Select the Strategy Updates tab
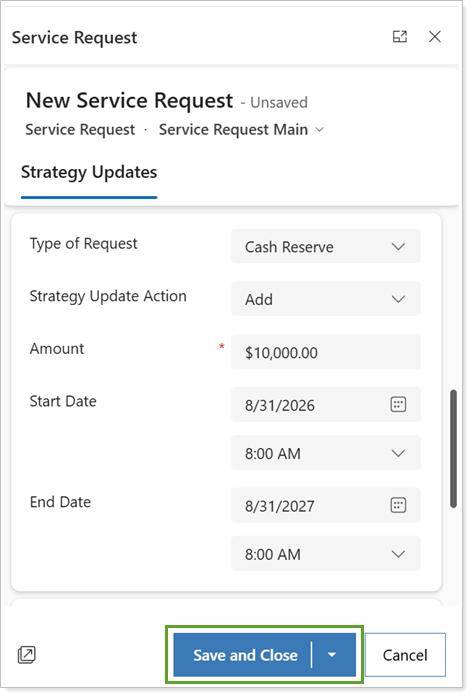This screenshot has height=697, width=472. pyautogui.click(x=89, y=172)
